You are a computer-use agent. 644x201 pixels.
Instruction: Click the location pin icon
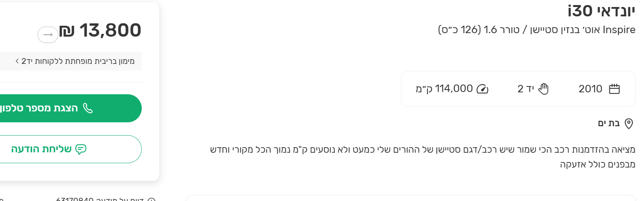(629, 124)
